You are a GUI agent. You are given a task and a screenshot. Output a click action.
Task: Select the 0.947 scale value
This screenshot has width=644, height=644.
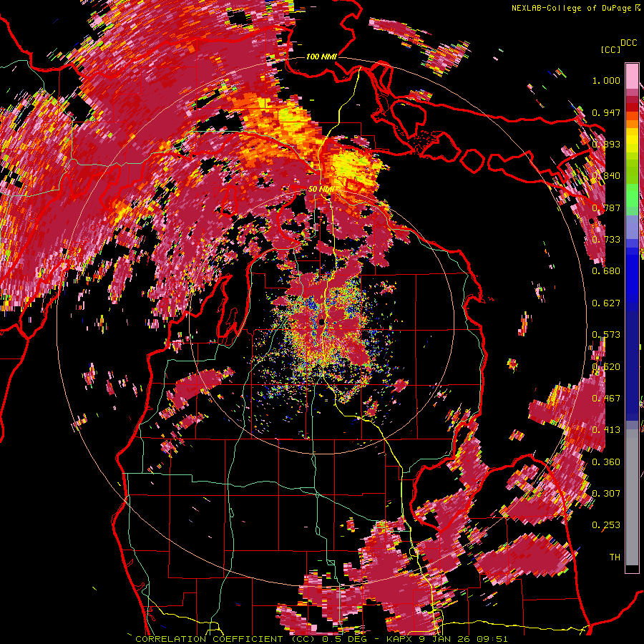606,112
